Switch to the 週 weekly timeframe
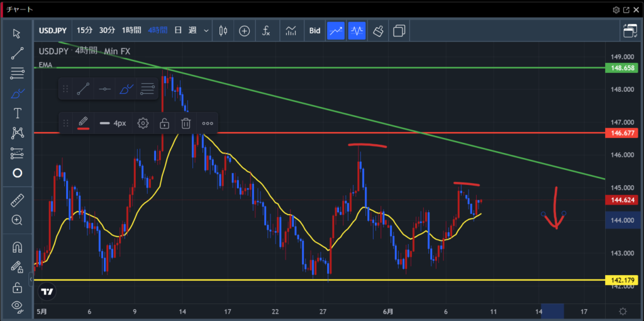Viewport: 644px width, 321px height. click(192, 30)
